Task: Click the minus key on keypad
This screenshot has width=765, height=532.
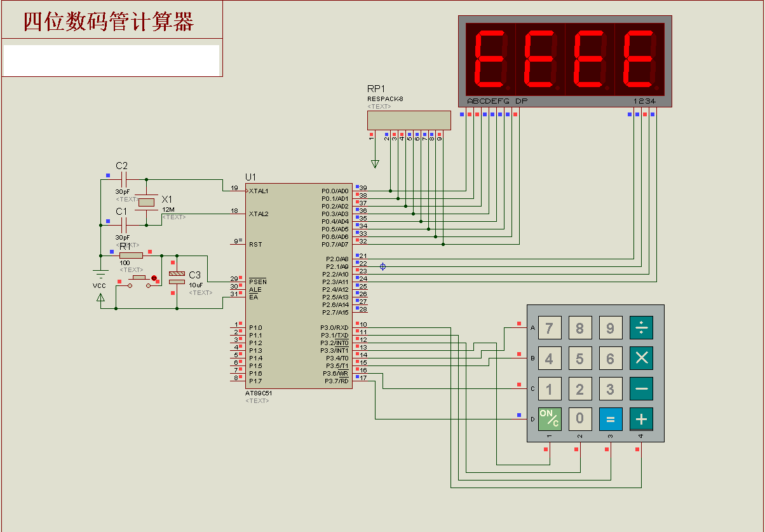Action: tap(642, 389)
